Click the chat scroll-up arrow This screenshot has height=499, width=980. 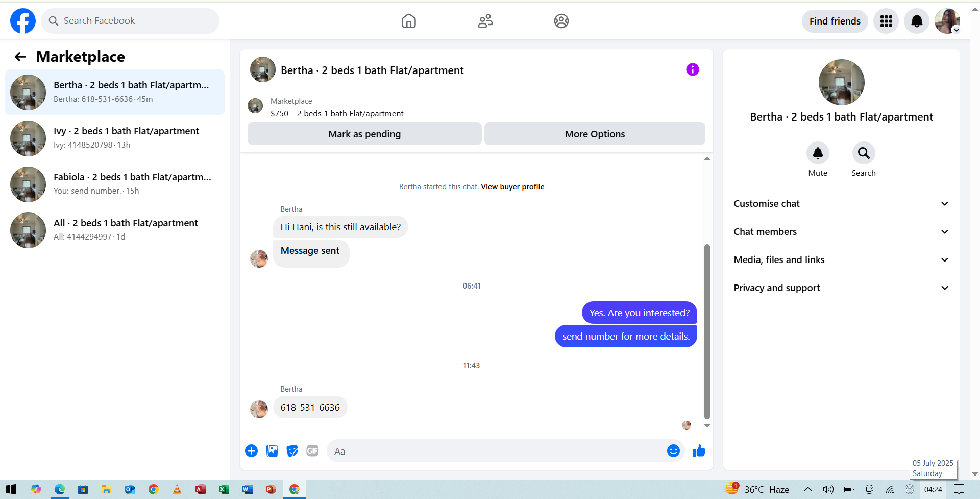pyautogui.click(x=707, y=158)
